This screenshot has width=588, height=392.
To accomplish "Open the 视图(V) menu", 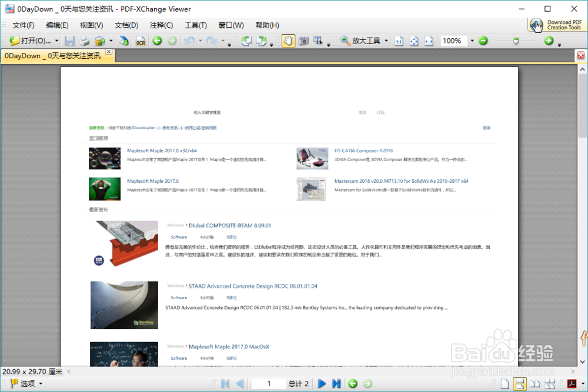I will (92, 25).
